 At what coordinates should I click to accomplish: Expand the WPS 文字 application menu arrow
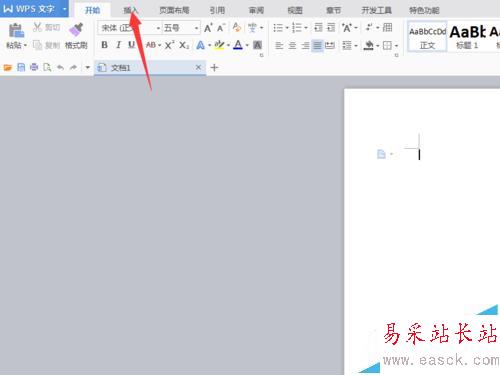coord(64,9)
